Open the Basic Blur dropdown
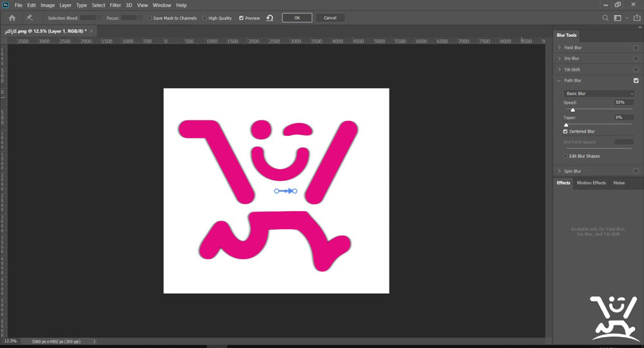This screenshot has width=644, height=348. tap(599, 93)
